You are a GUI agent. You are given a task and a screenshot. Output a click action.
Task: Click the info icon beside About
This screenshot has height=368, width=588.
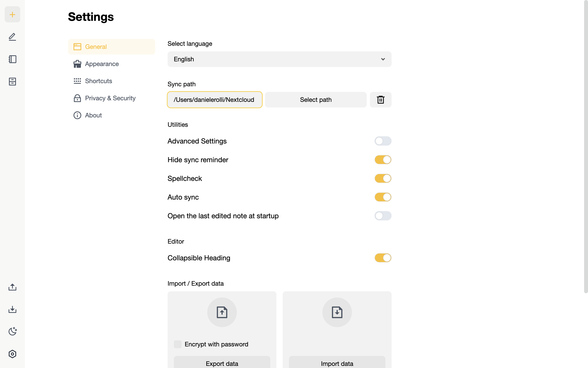[x=77, y=115]
